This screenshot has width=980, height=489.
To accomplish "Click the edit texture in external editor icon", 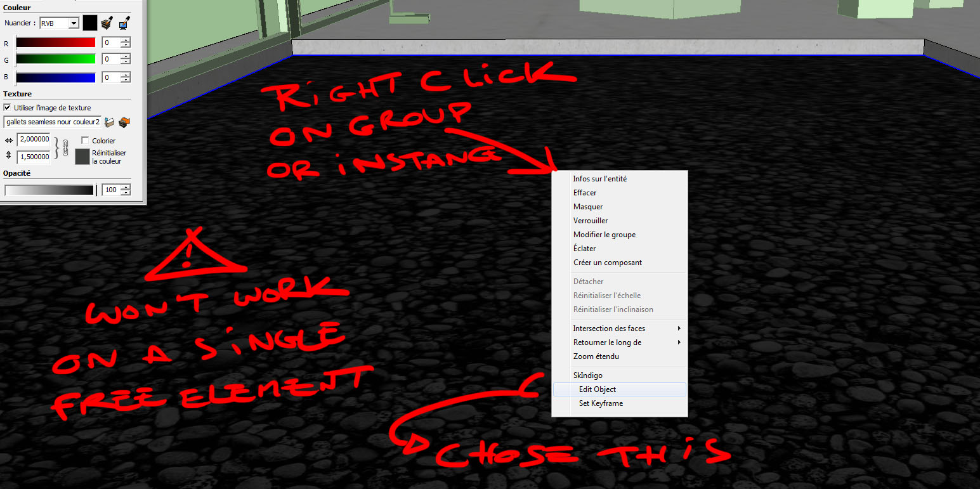I will (x=124, y=121).
